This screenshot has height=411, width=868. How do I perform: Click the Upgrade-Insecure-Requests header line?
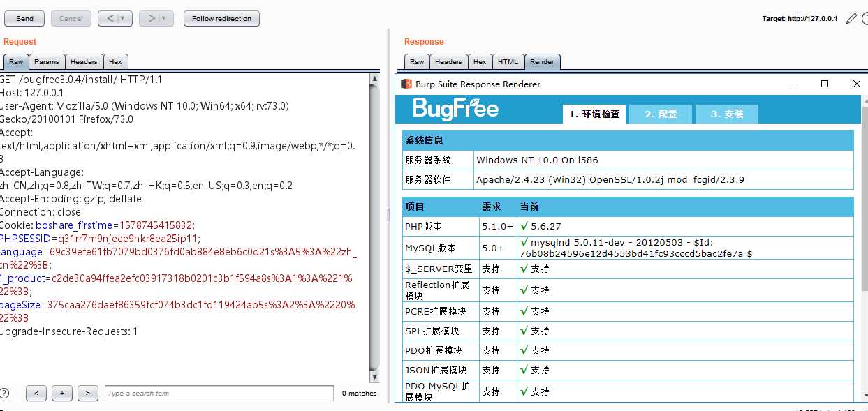[x=69, y=331]
